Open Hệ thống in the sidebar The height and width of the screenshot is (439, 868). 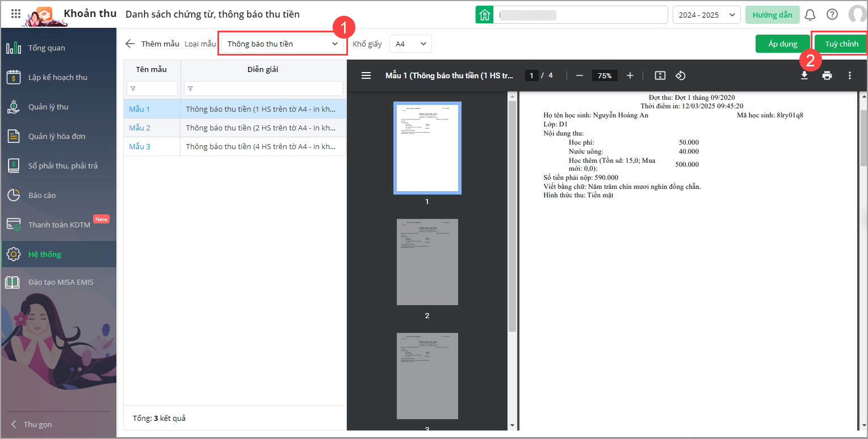58,254
